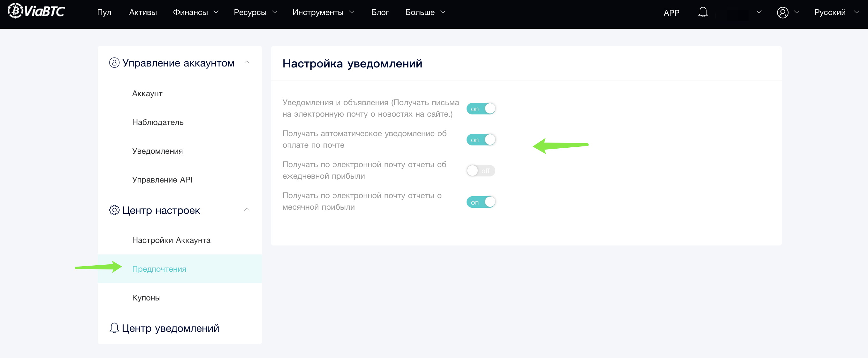The width and height of the screenshot is (868, 358).
Task: Disable news and announcements email toggle
Action: click(481, 109)
